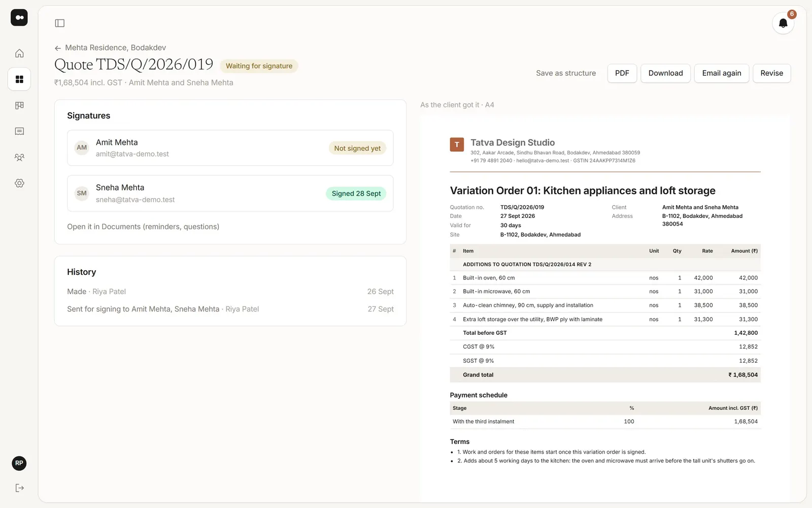Click the Revise button
This screenshot has width=812, height=508.
coord(772,73)
